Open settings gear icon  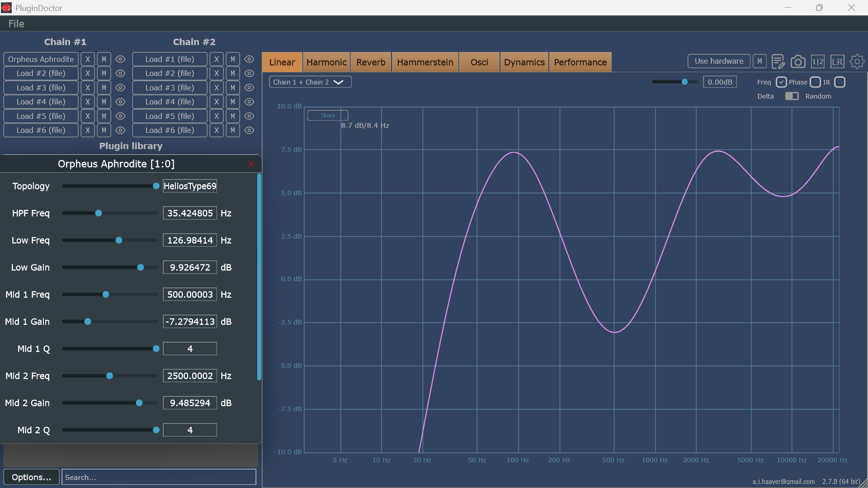click(x=857, y=61)
